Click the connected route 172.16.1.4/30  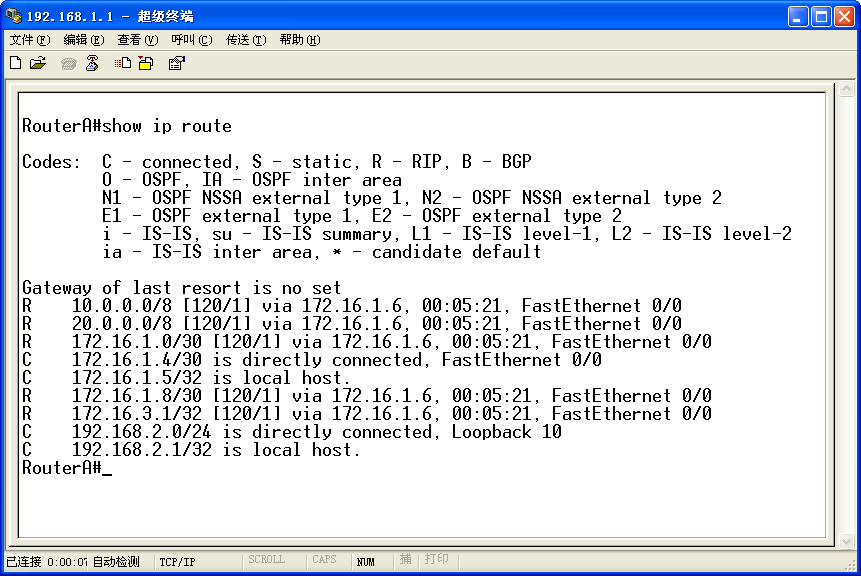[312, 360]
